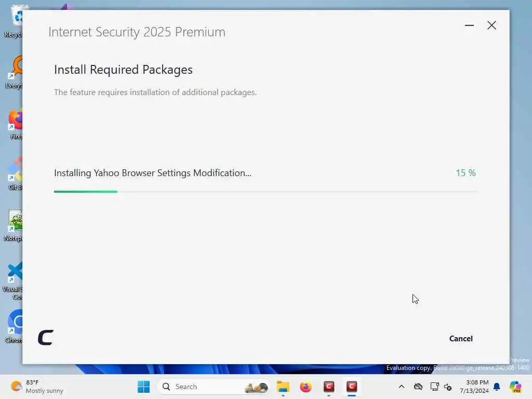Select the Recycle Bin desktop icon
This screenshot has height=399, width=532.
tap(13, 21)
